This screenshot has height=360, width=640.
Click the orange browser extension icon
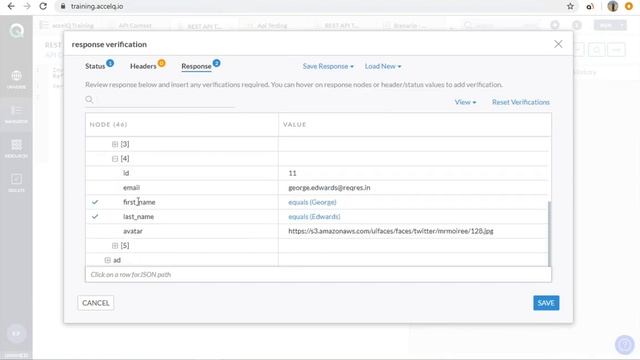pyautogui.click(x=629, y=6)
